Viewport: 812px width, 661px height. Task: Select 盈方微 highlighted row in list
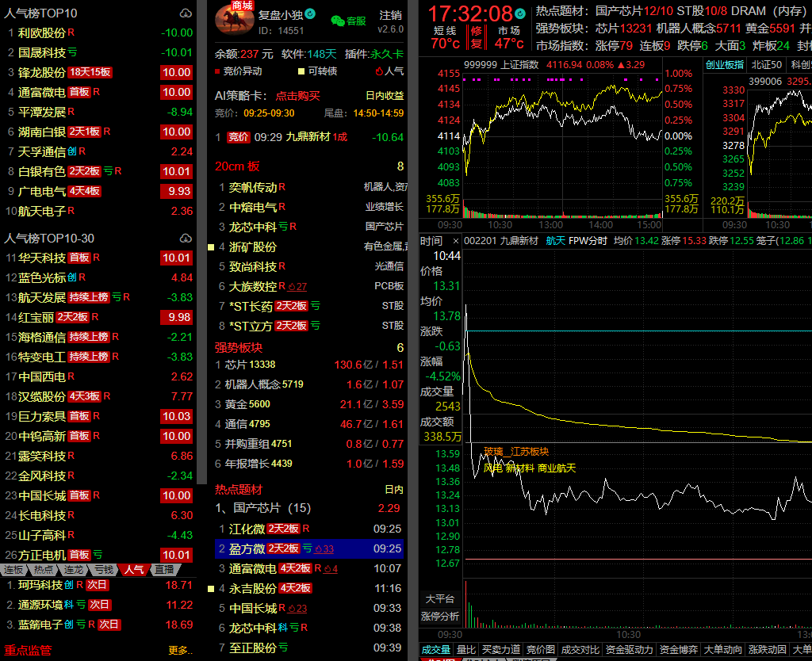(247, 548)
